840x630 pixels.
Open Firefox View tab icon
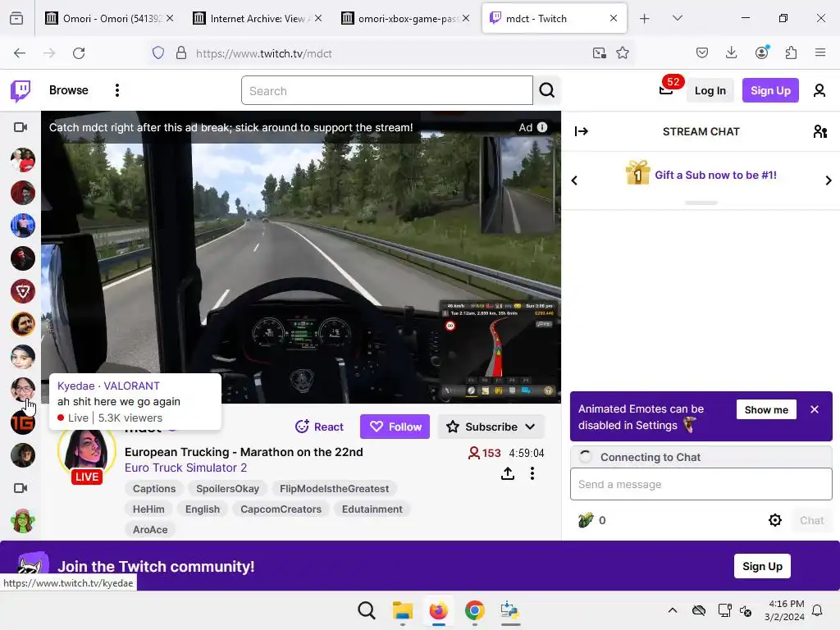(16, 19)
